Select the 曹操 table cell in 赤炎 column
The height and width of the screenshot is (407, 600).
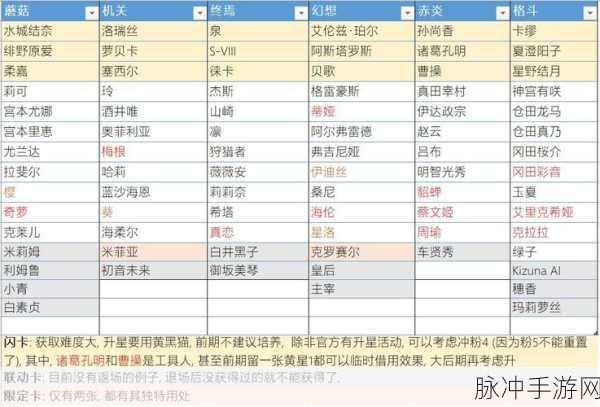[463, 71]
